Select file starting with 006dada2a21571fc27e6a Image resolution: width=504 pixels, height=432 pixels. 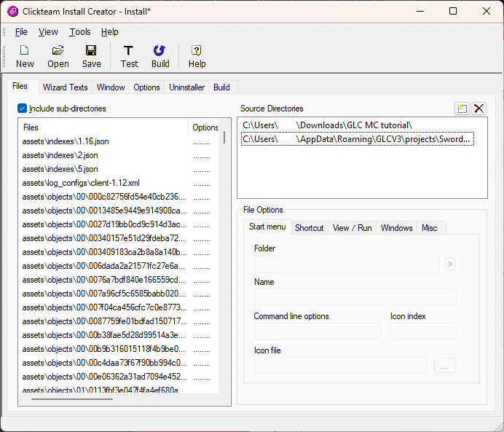coord(103,266)
